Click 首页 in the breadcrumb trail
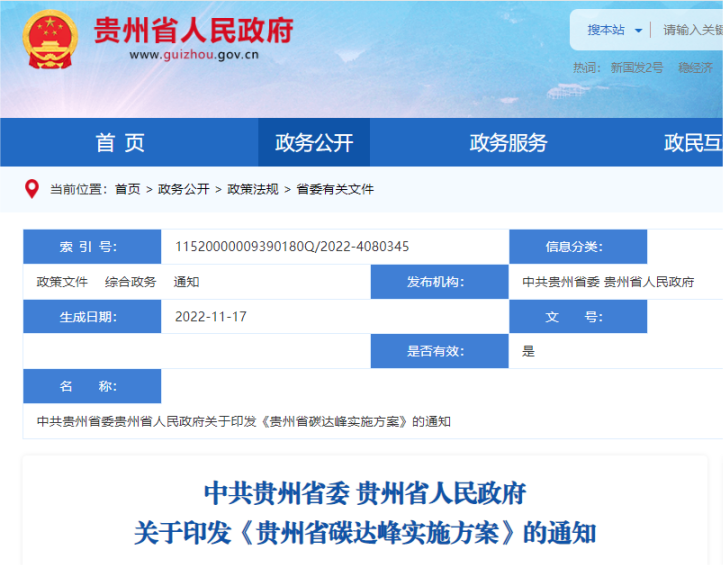Screen dimensions: 723x565 coord(127,189)
